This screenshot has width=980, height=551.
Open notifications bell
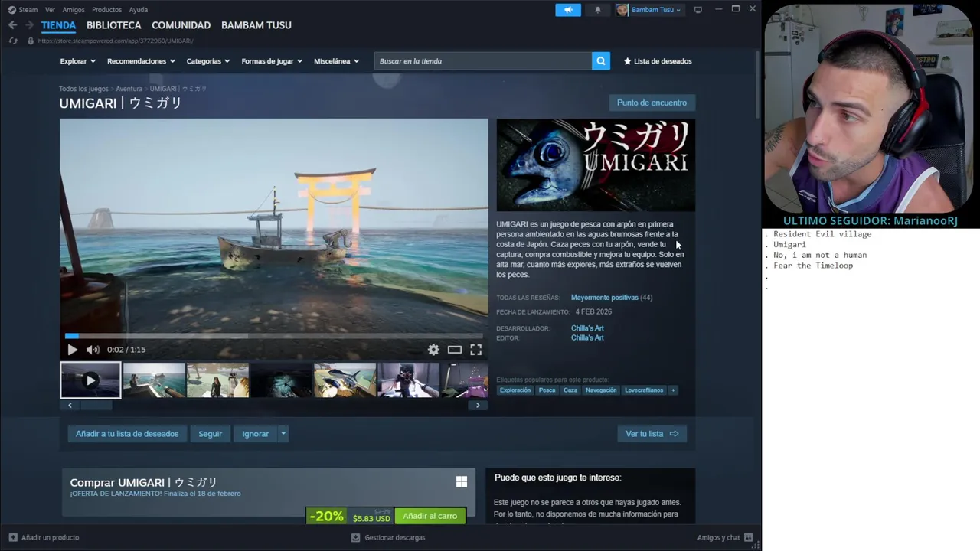[598, 10]
